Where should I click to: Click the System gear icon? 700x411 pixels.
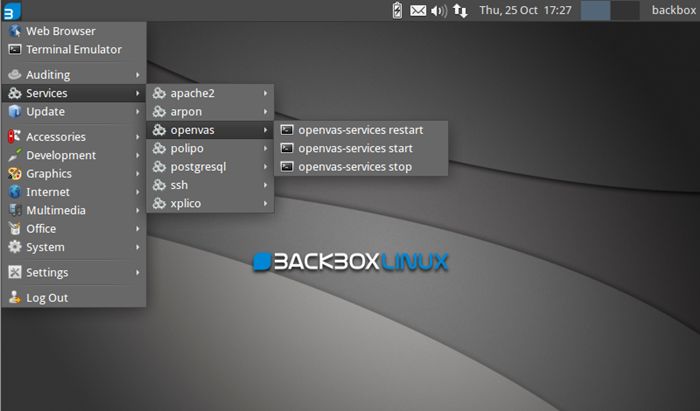pos(15,246)
